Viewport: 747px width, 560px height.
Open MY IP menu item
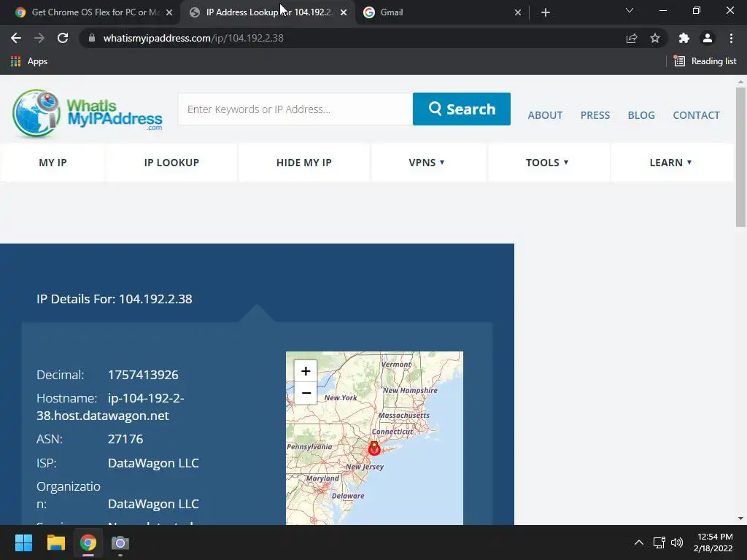click(x=53, y=163)
